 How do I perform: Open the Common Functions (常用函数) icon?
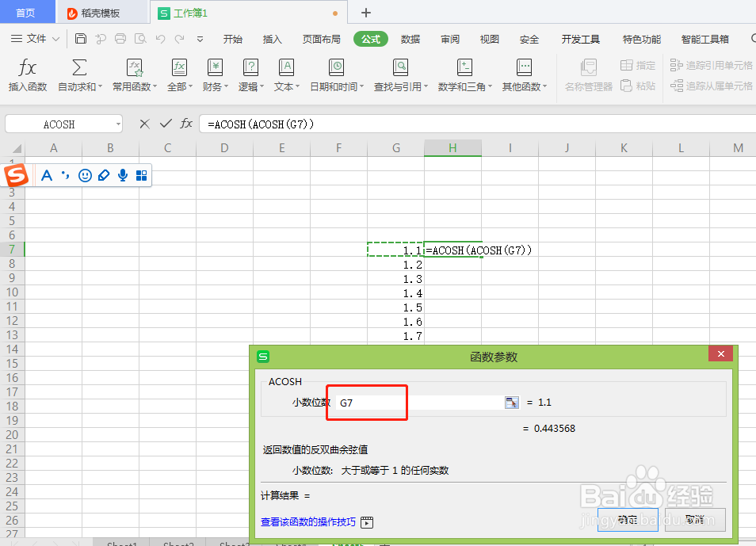(135, 67)
